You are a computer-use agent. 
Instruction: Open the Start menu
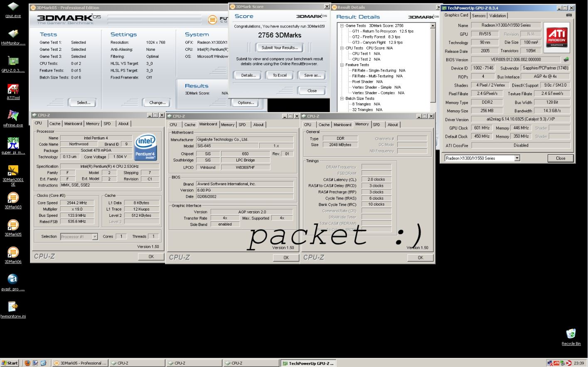coord(10,363)
